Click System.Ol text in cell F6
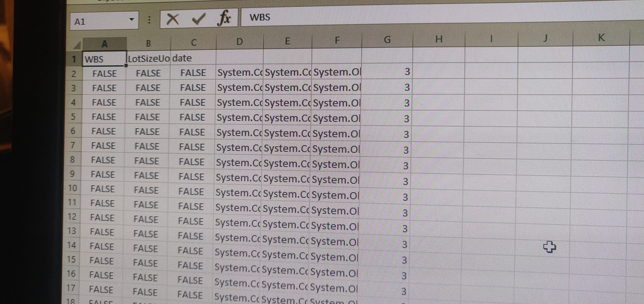 coord(337,134)
